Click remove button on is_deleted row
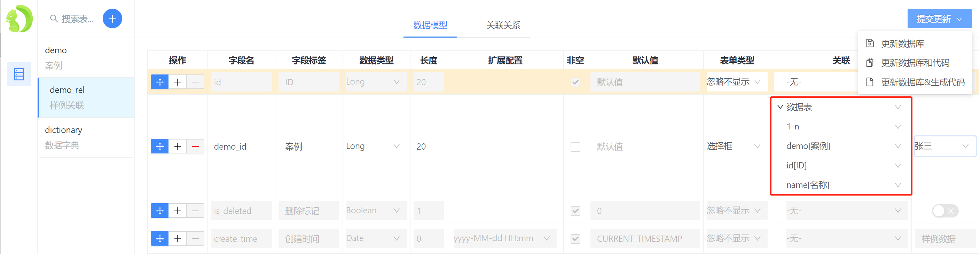 point(195,211)
